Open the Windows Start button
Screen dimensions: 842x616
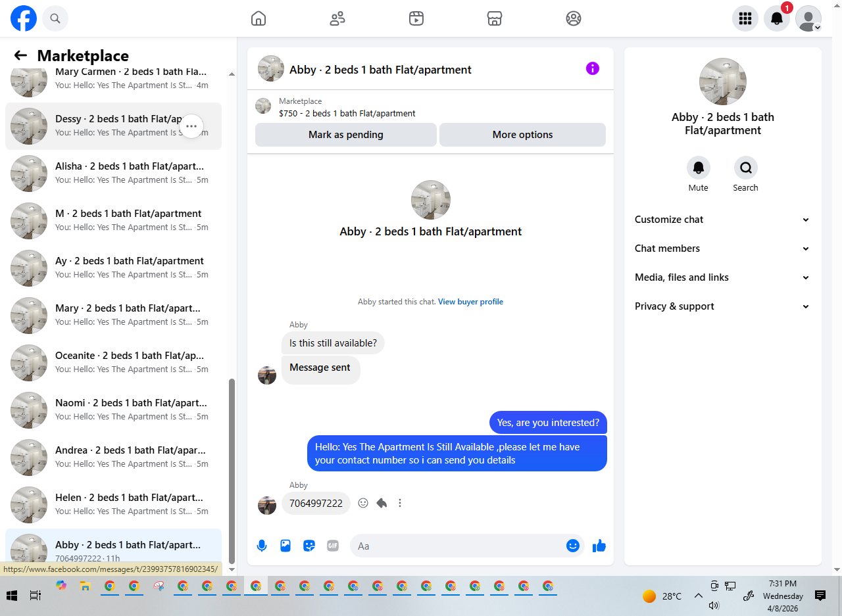[x=12, y=596]
